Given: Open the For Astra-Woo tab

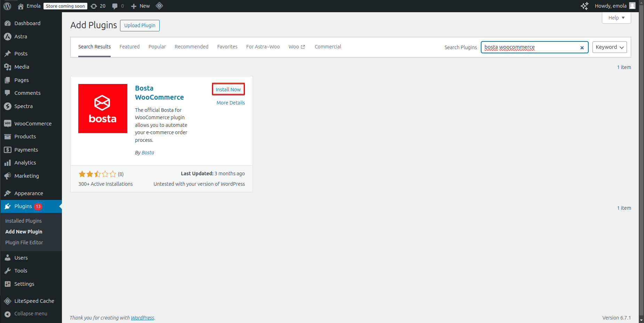Looking at the screenshot, I should coord(263,47).
